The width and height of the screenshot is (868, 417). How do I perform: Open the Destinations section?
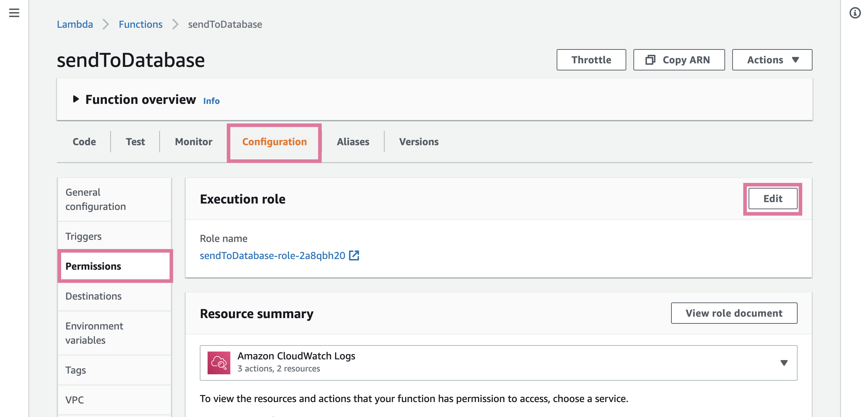(x=114, y=296)
